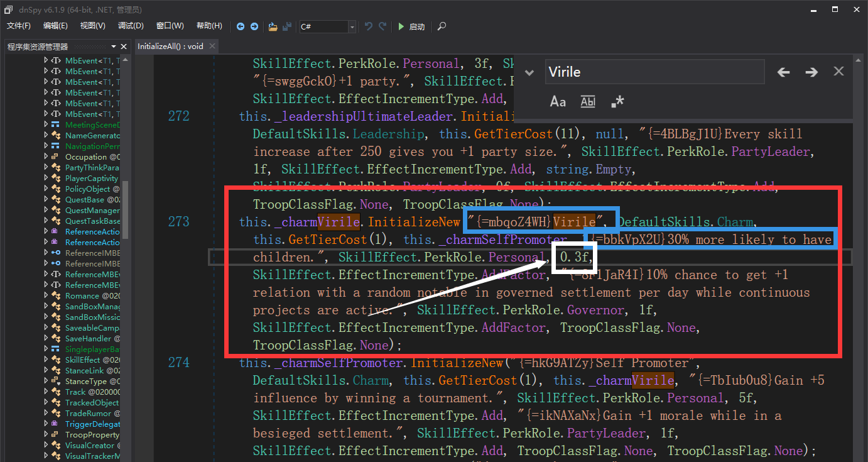This screenshot has height=462, width=868.
Task: Expand the QuestBase tree node
Action: [46, 199]
